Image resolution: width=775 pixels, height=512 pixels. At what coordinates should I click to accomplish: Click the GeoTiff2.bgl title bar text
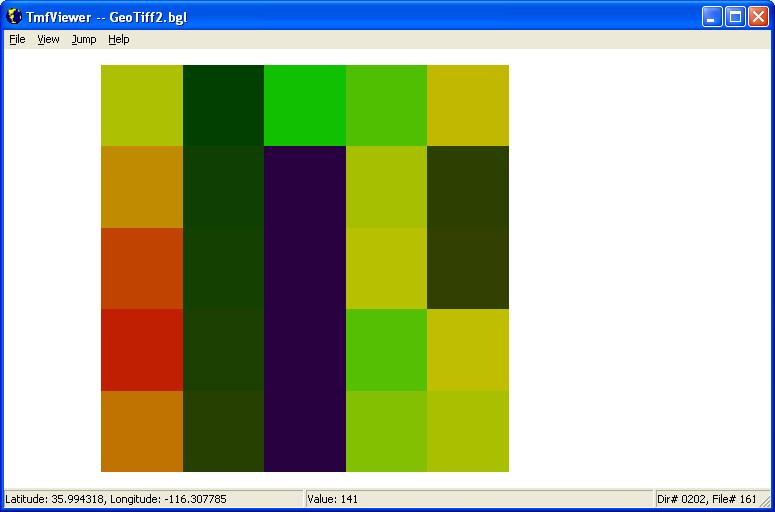pos(148,18)
